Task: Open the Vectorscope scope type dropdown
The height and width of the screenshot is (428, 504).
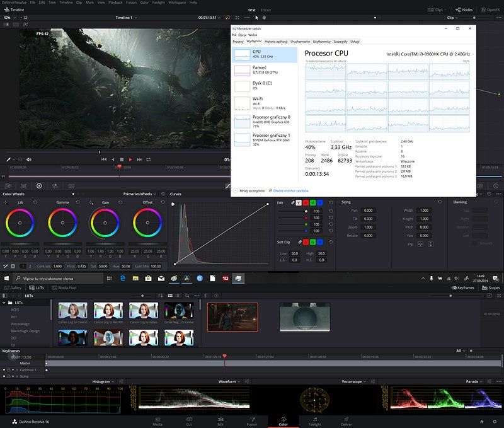Action: click(x=353, y=381)
